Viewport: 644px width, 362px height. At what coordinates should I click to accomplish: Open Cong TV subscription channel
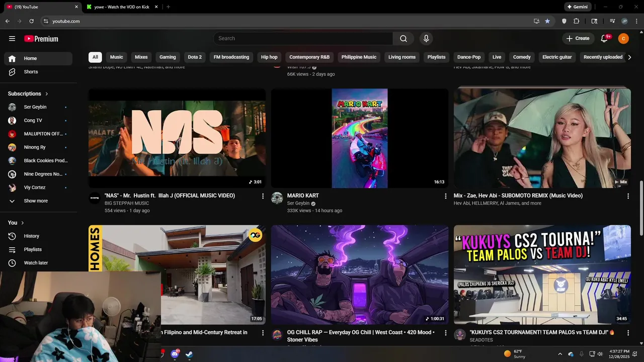[x=38, y=121]
